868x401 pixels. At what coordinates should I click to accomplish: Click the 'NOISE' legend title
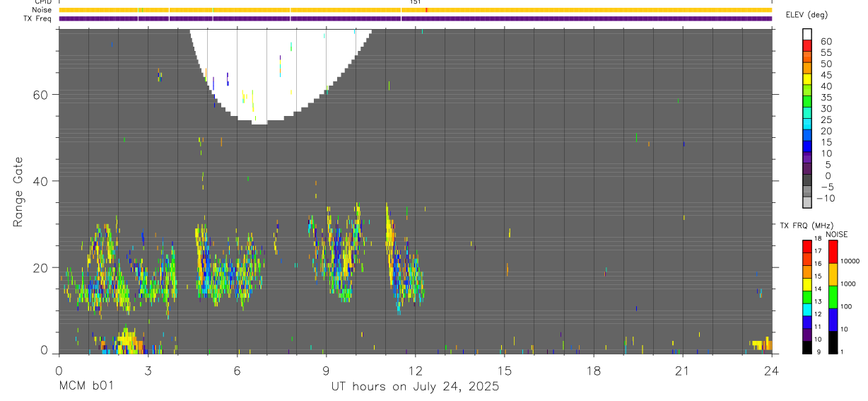pyautogui.click(x=836, y=234)
